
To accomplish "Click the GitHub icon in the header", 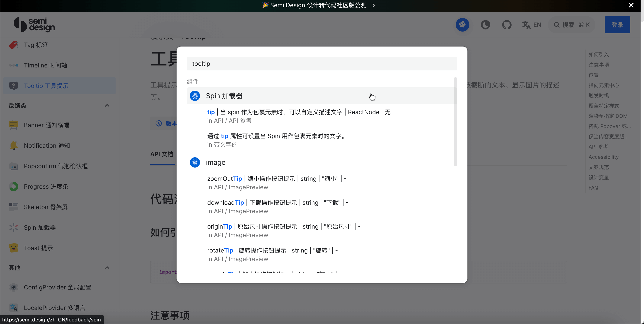I will (x=507, y=25).
